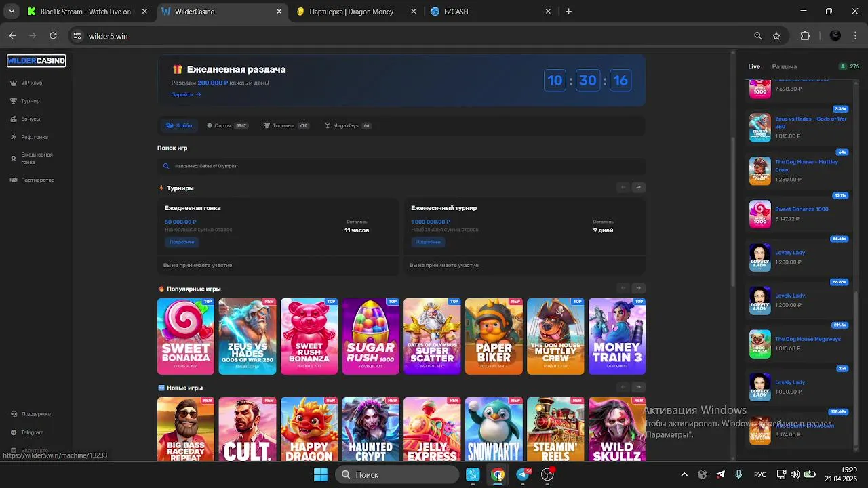Open the Paper Biker game tile
Screen dimensions: 868x488
(494, 336)
